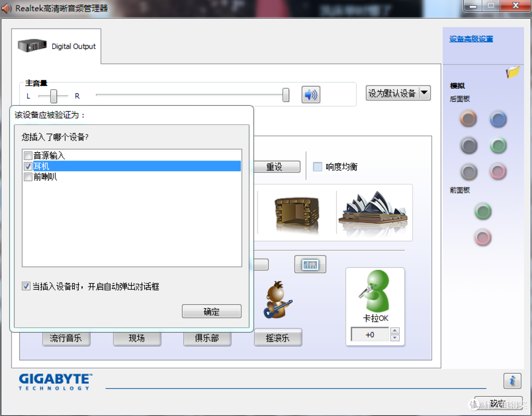Click the blue rear panel jack
Screen dimensions: 532x416
(x=498, y=119)
